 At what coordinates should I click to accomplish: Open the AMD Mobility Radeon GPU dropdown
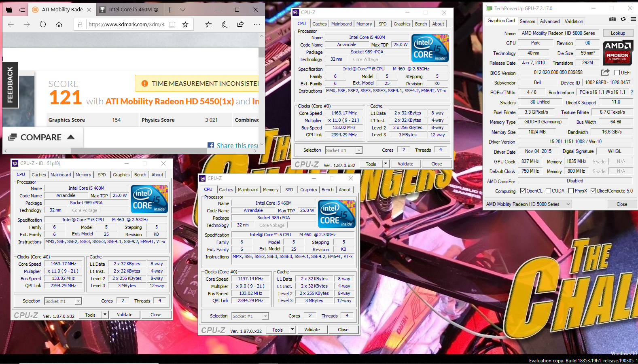pos(528,204)
